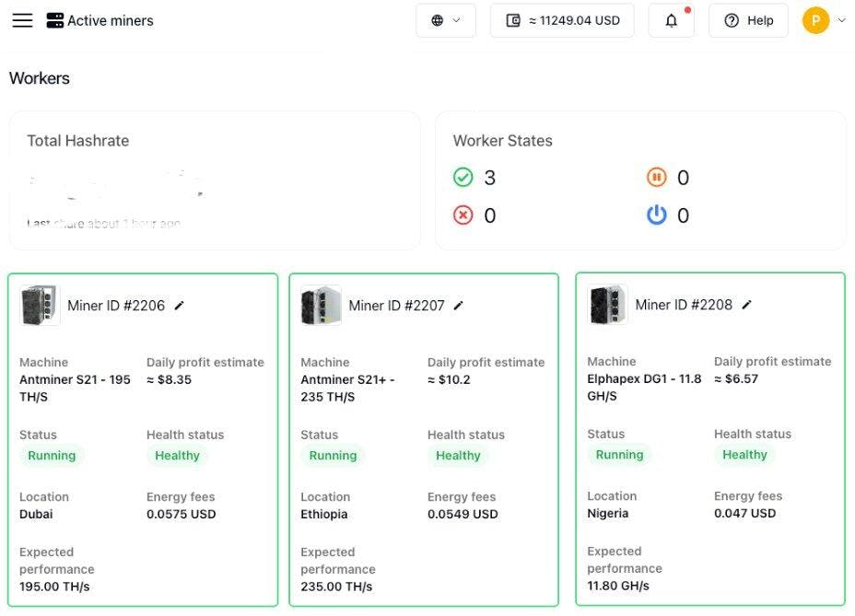Click the edit pencil for Miner ID #2208
This screenshot has width=855, height=616.
747,305
